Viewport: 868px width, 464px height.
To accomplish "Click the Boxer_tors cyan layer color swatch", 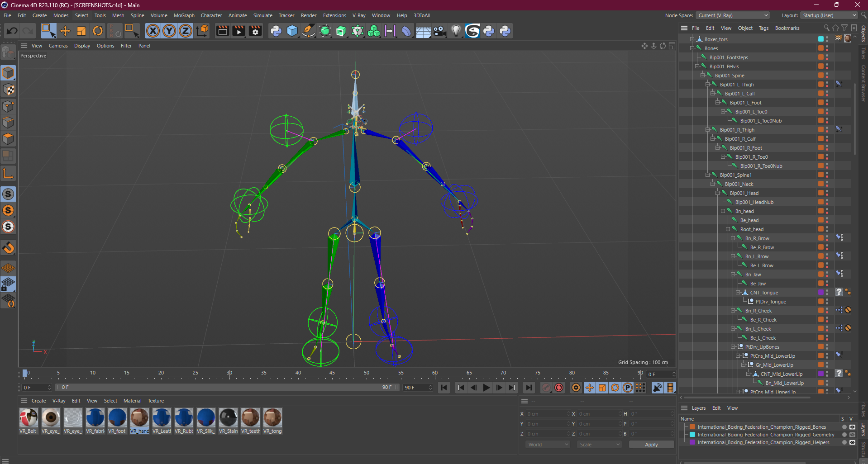I will [x=820, y=39].
